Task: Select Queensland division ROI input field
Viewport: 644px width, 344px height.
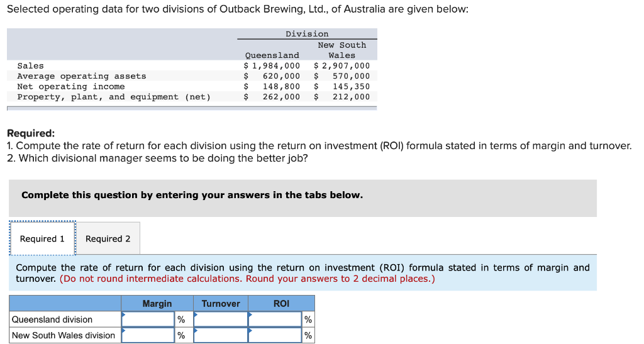Action: [x=275, y=319]
